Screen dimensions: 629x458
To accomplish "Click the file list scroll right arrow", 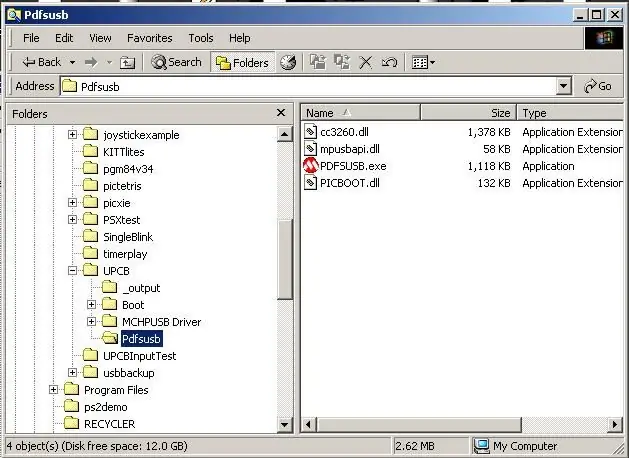I will point(615,424).
